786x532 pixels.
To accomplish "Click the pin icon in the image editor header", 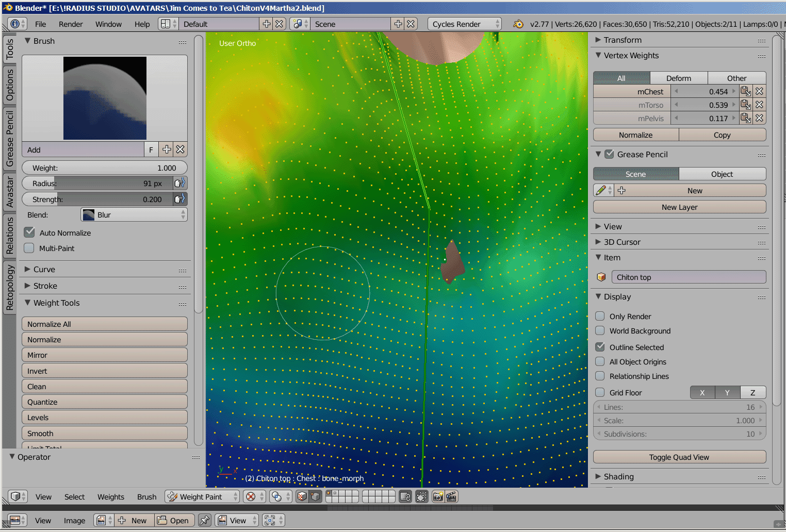I will click(x=205, y=520).
